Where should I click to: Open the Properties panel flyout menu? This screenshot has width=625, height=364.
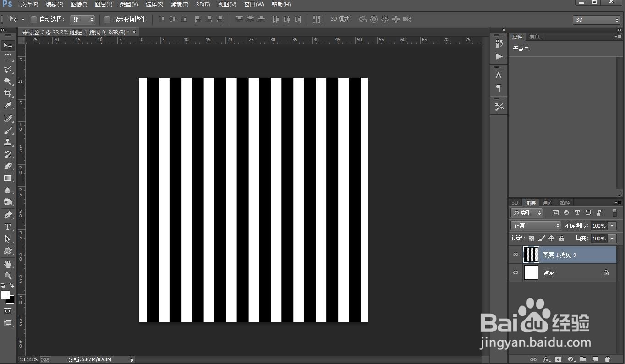618,37
